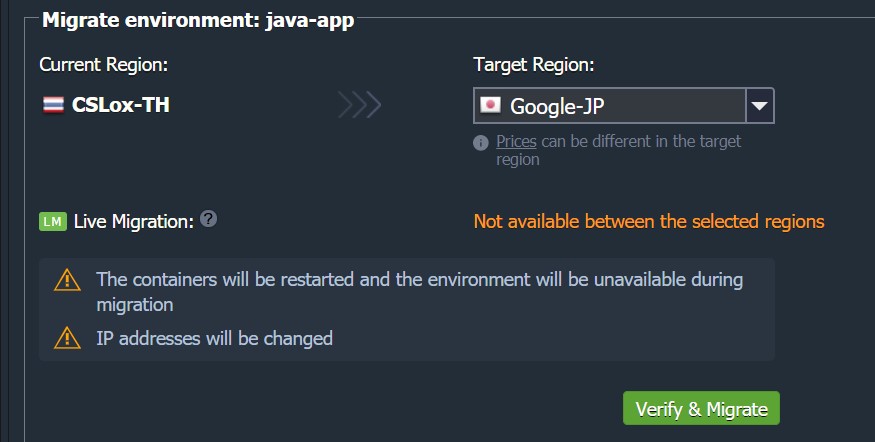The width and height of the screenshot is (875, 442).
Task: Click the containers will be restarted warning text
Action: [x=420, y=292]
